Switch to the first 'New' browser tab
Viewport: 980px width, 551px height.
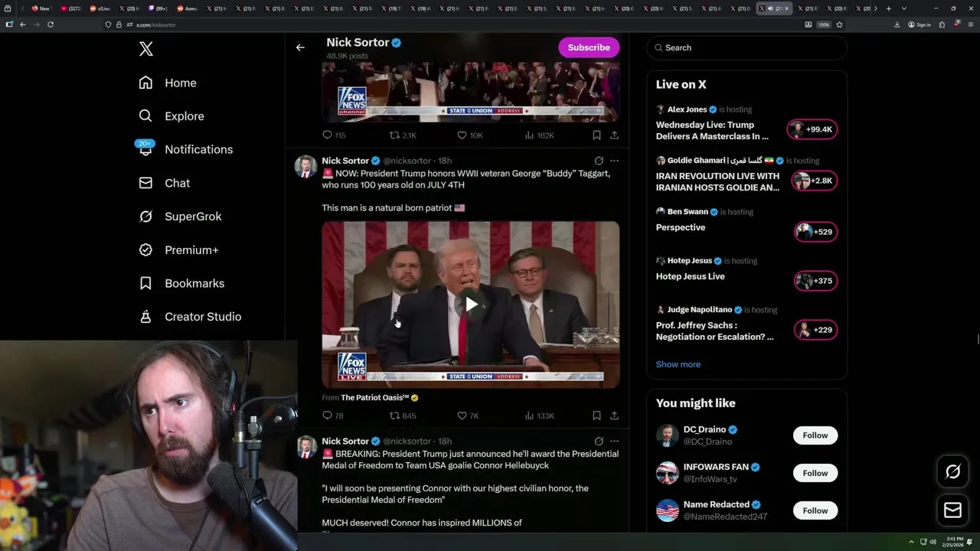point(41,8)
